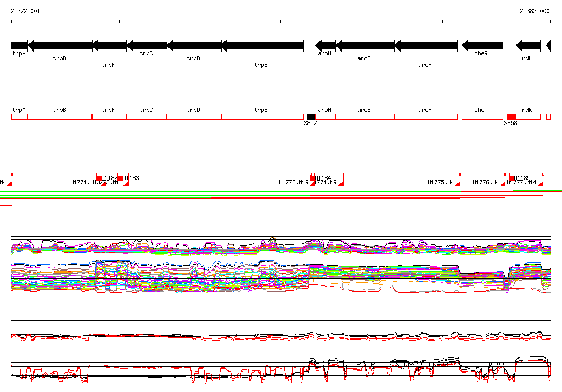Select the solid red S858 segment box

point(512,116)
